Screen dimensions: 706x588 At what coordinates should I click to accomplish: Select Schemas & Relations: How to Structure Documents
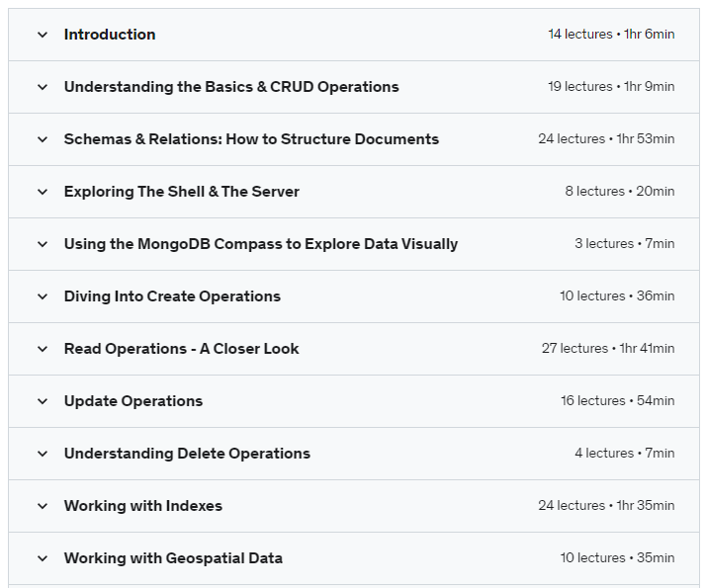(x=251, y=139)
